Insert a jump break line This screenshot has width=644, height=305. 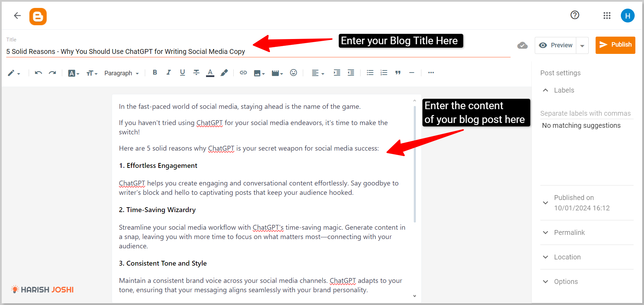pyautogui.click(x=412, y=73)
